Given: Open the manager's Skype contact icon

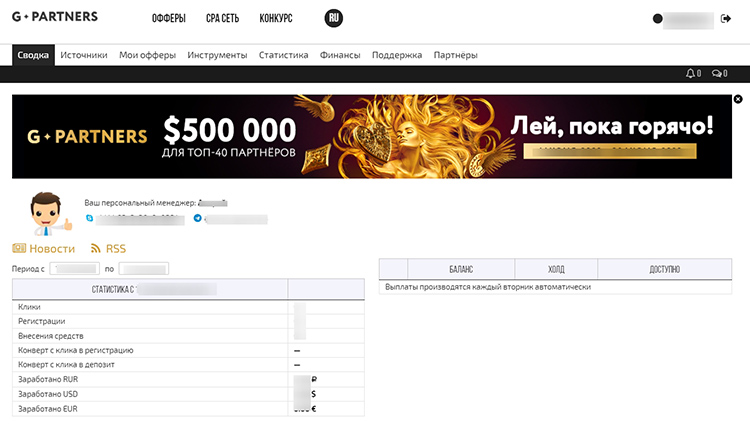Looking at the screenshot, I should click(89, 218).
